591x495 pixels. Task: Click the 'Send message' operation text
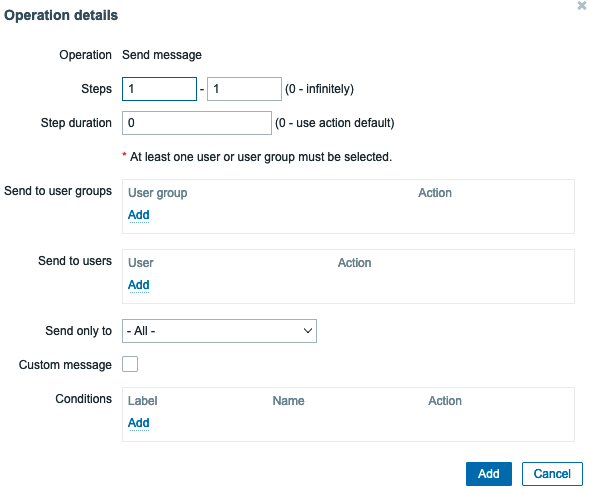pos(162,55)
